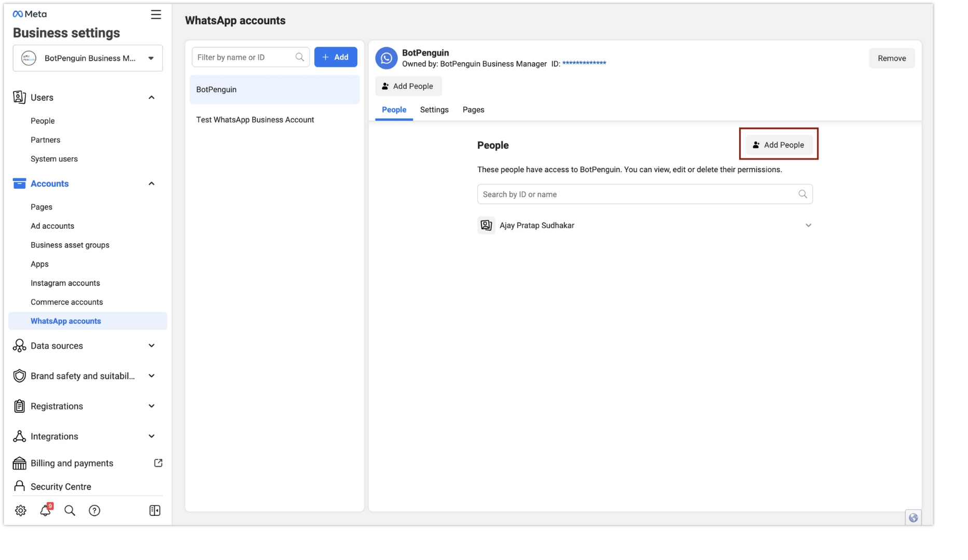Expand the Registrations chevron
Image resolution: width=968 pixels, height=560 pixels.
coord(151,406)
